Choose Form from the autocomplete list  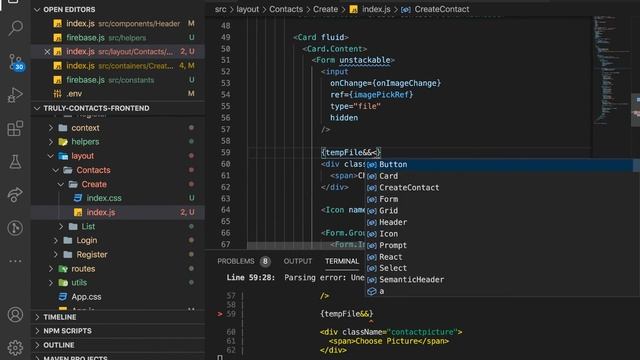point(502,199)
